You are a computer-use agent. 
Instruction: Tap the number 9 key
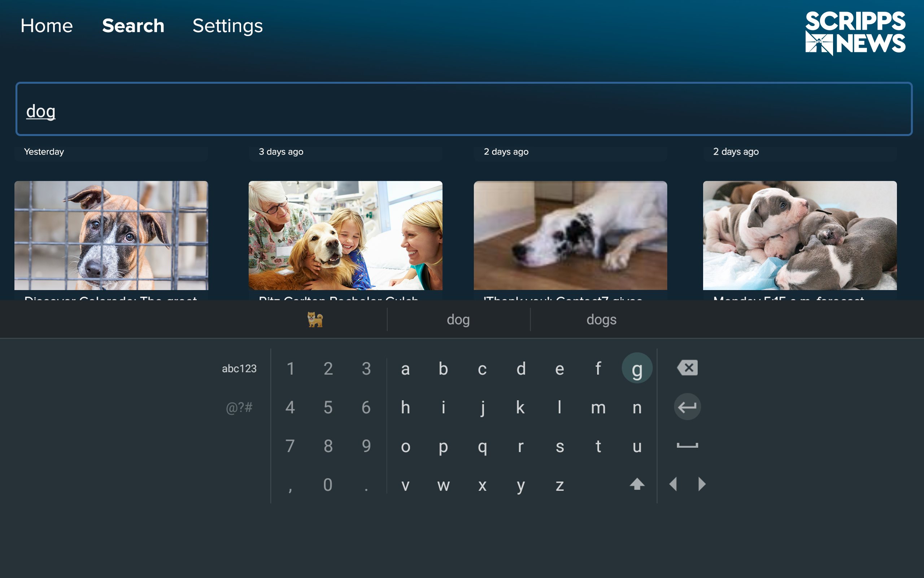click(x=366, y=446)
